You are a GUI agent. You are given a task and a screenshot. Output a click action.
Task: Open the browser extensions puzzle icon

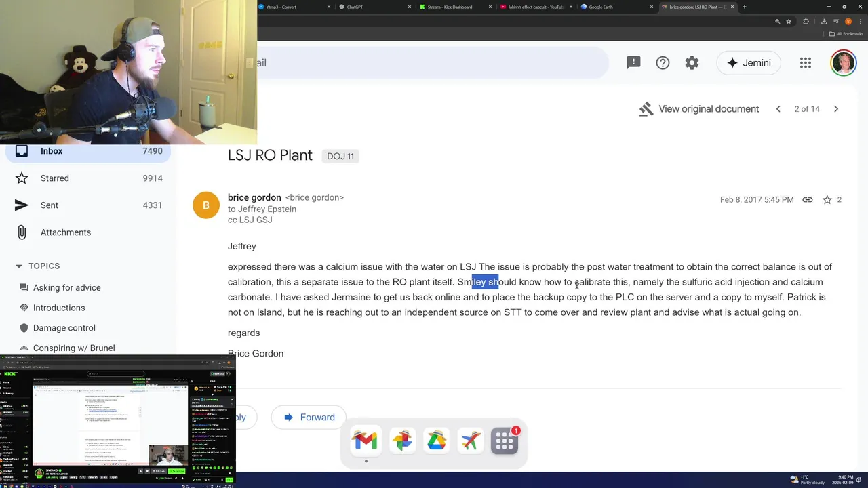806,21
